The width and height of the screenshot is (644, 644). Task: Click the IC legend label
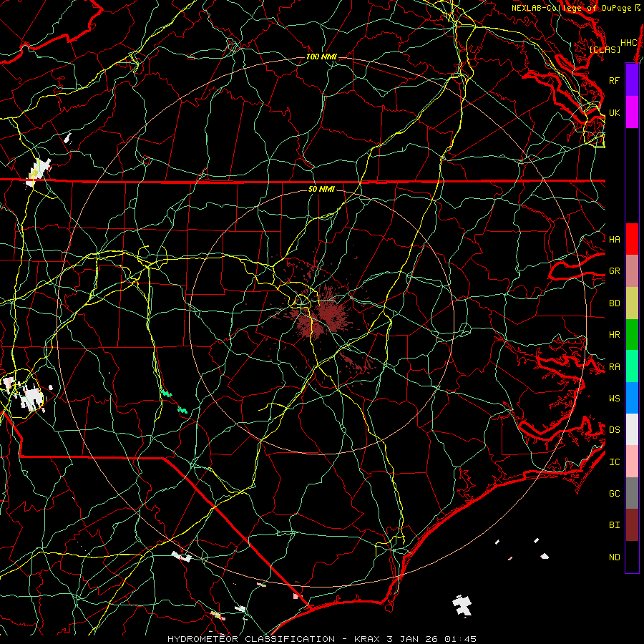tap(614, 462)
